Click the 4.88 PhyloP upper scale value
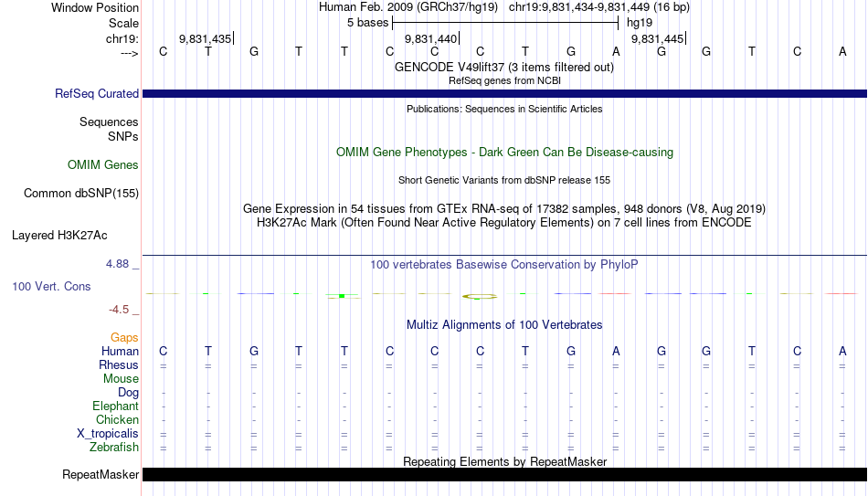868x496 pixels. 118,264
